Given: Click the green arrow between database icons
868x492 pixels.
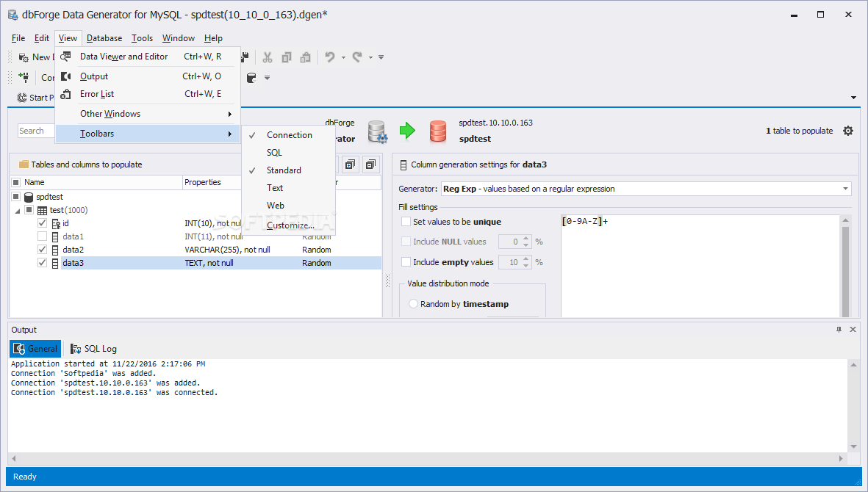Looking at the screenshot, I should tap(407, 131).
